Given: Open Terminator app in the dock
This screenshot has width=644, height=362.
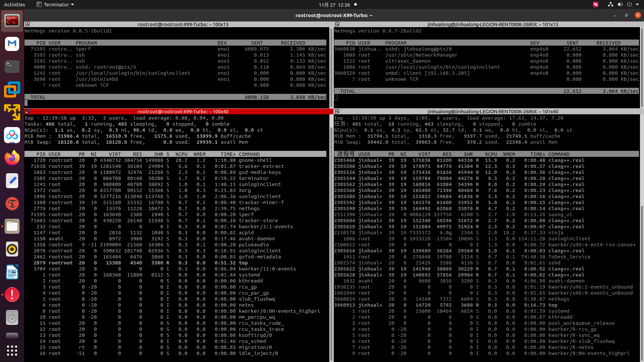Looking at the screenshot, I should (x=12, y=21).
